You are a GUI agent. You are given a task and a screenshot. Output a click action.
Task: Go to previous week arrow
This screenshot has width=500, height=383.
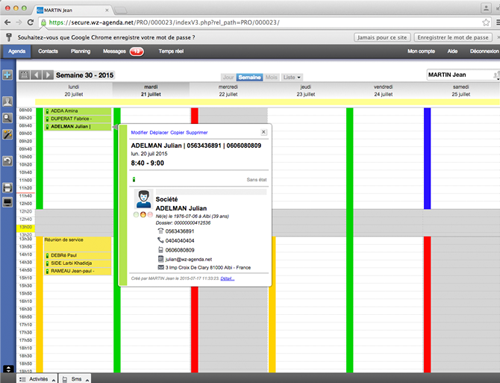coord(36,75)
